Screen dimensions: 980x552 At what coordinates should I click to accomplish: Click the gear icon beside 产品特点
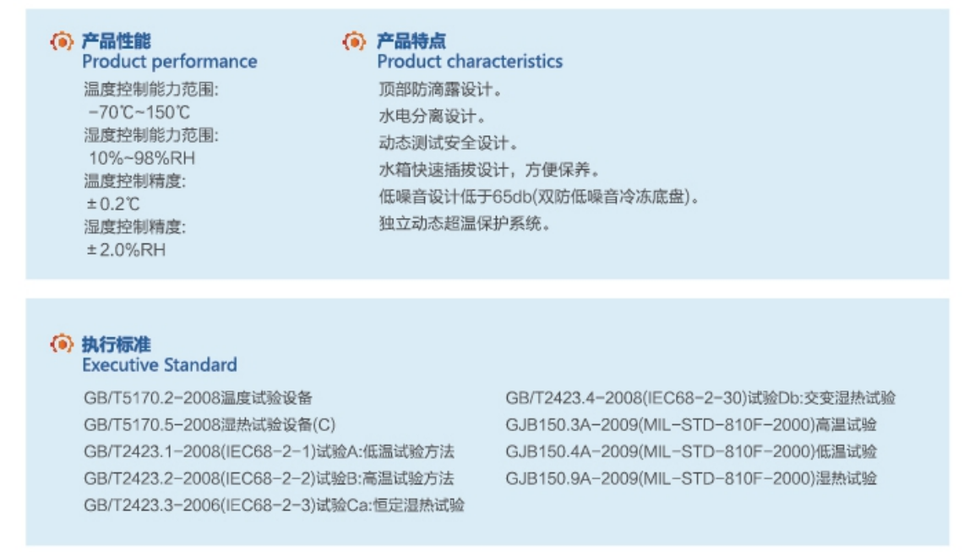point(354,42)
